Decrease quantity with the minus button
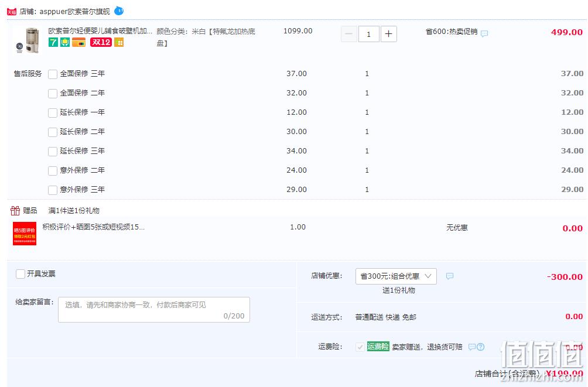Image resolution: width=588 pixels, height=387 pixels. [348, 34]
